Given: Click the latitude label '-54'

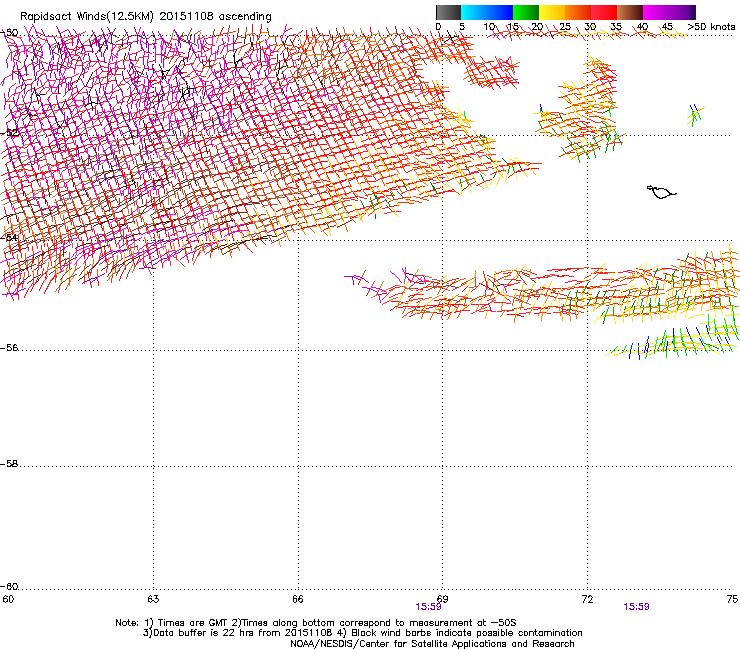Looking at the screenshot, I should (x=9, y=237).
